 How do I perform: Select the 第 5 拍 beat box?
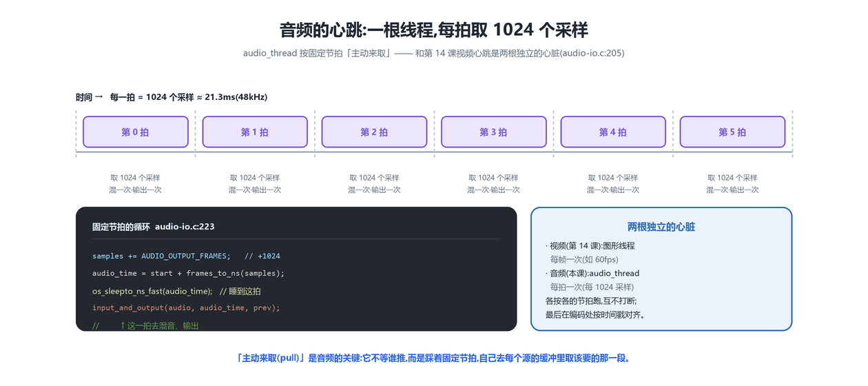tap(732, 132)
